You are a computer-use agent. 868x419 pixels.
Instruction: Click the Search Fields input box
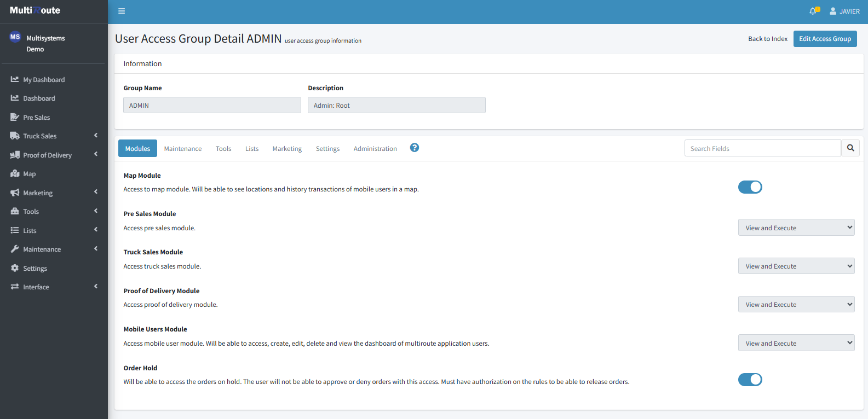[762, 148]
